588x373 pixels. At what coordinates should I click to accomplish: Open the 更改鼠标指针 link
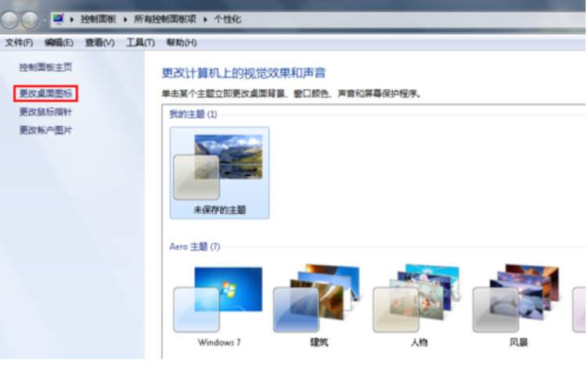click(46, 112)
